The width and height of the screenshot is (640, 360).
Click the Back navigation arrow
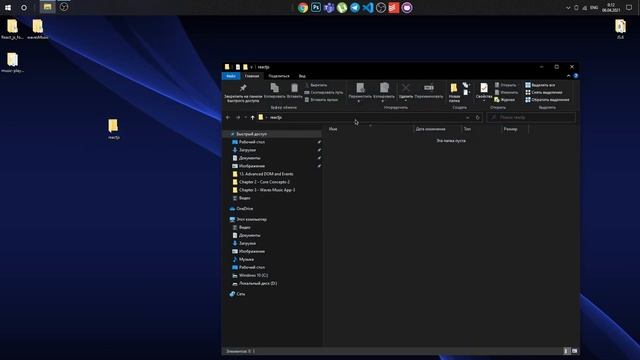(x=228, y=118)
